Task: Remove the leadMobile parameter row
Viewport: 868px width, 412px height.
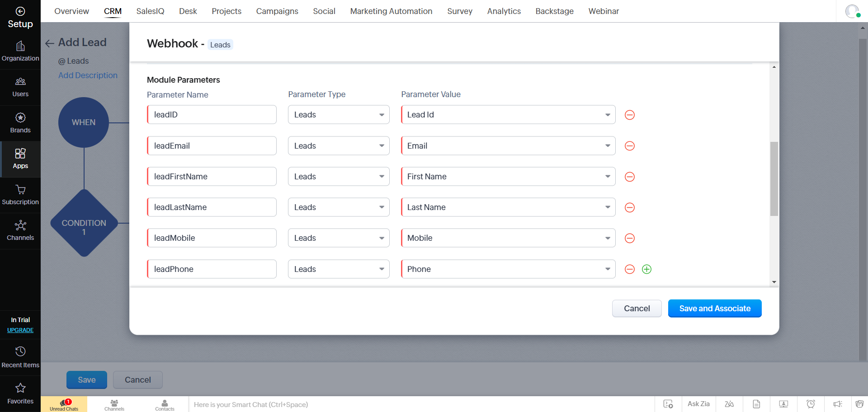Action: point(629,238)
